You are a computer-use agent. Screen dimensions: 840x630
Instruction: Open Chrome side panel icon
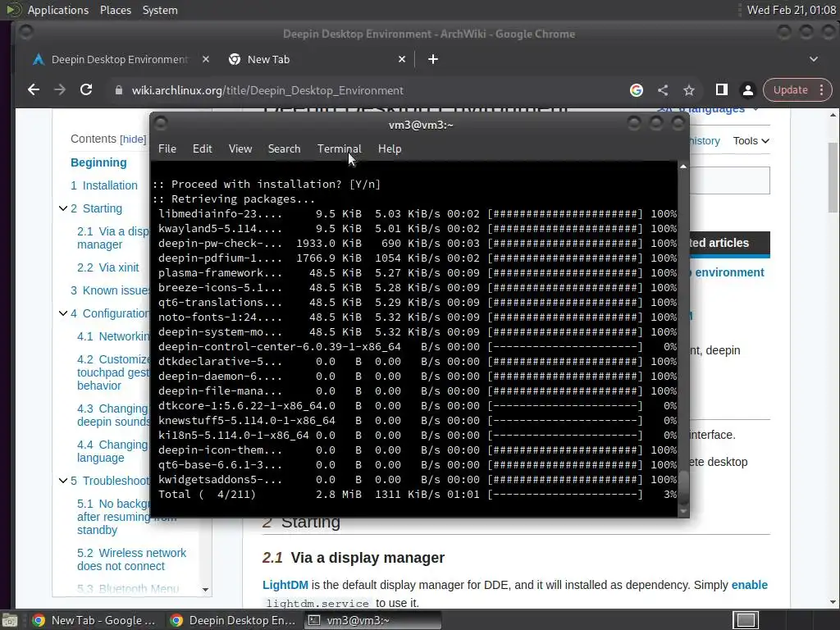tap(722, 90)
